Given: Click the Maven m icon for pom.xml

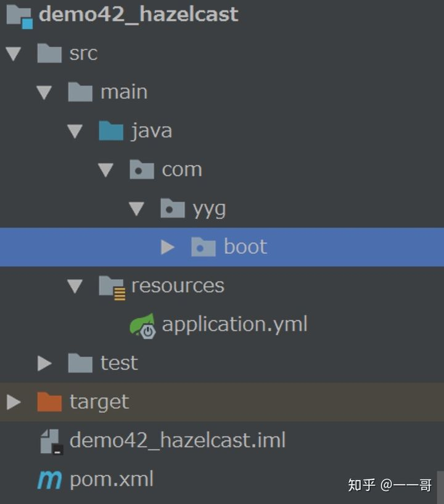Looking at the screenshot, I should click(49, 480).
